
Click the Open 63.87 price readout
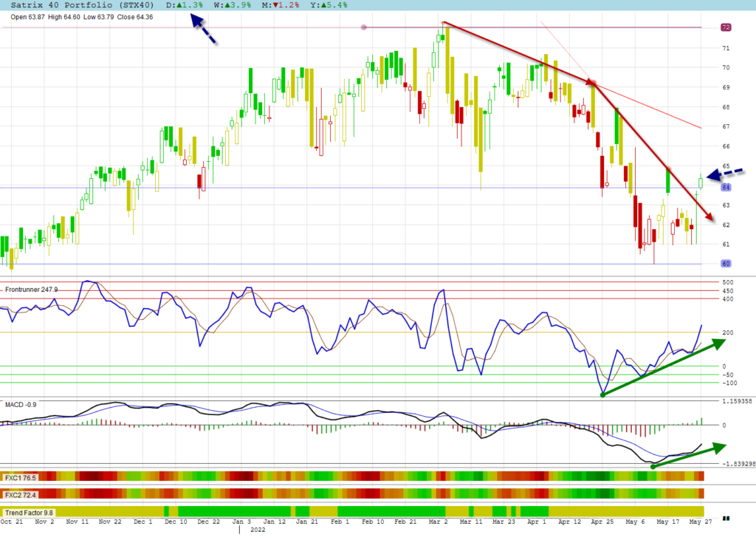(x=27, y=17)
